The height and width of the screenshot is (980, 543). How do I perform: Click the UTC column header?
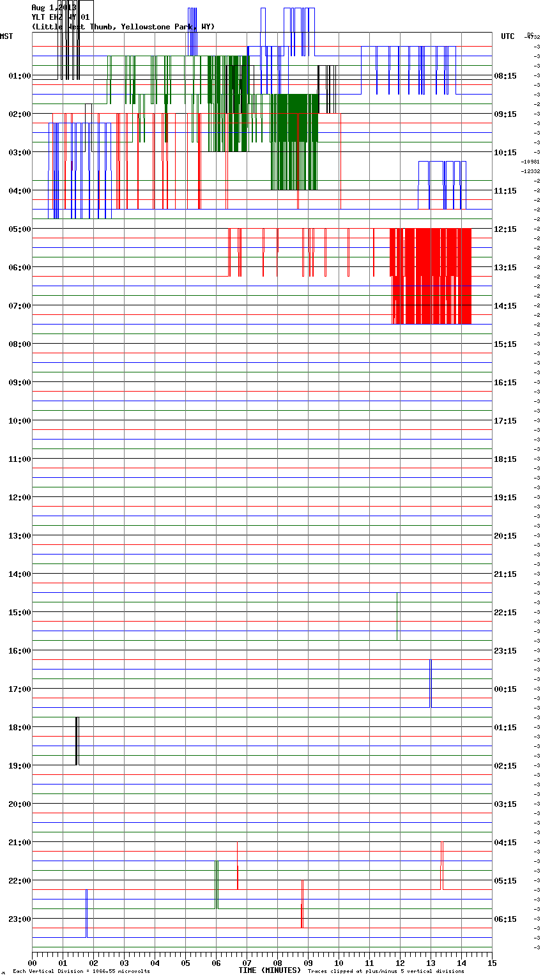point(507,36)
